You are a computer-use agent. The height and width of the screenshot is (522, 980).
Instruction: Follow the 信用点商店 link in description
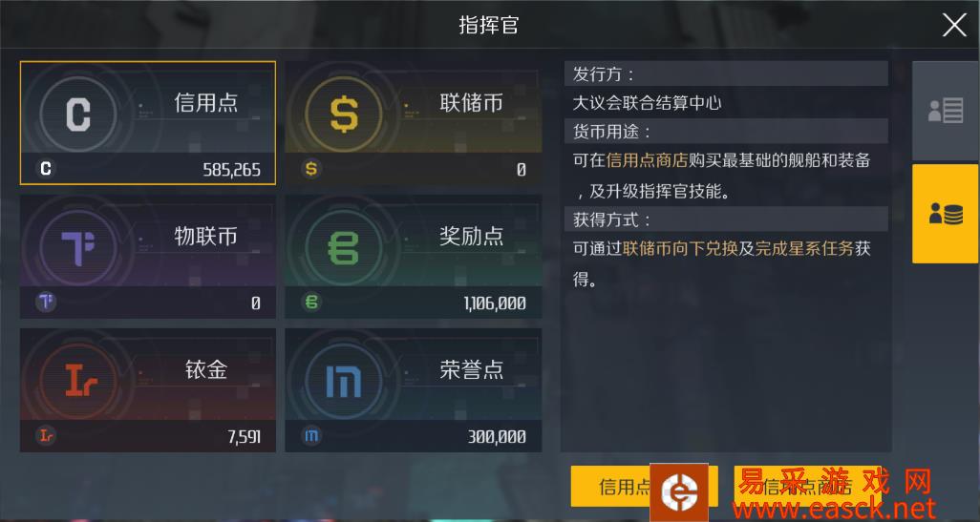coord(647,160)
